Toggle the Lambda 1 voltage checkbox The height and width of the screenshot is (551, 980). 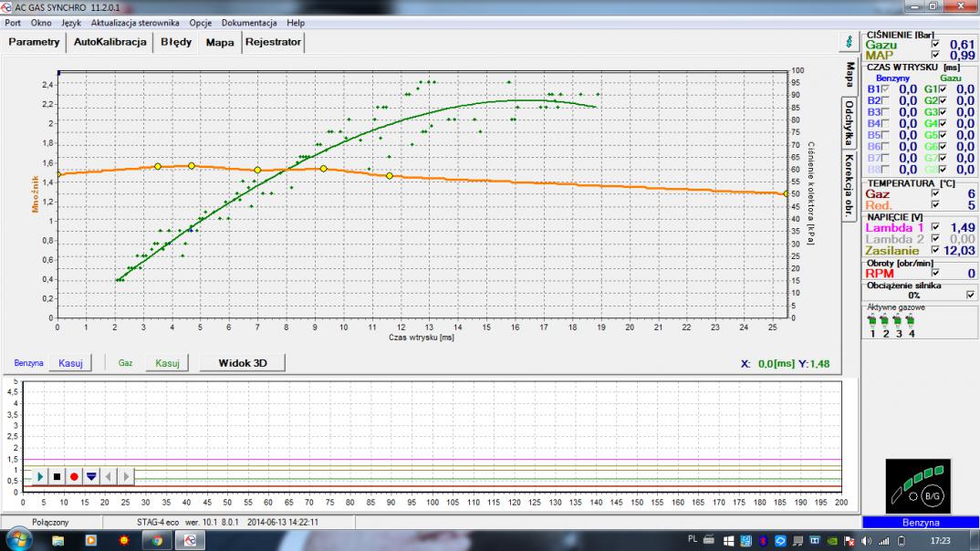pyautogui.click(x=933, y=226)
